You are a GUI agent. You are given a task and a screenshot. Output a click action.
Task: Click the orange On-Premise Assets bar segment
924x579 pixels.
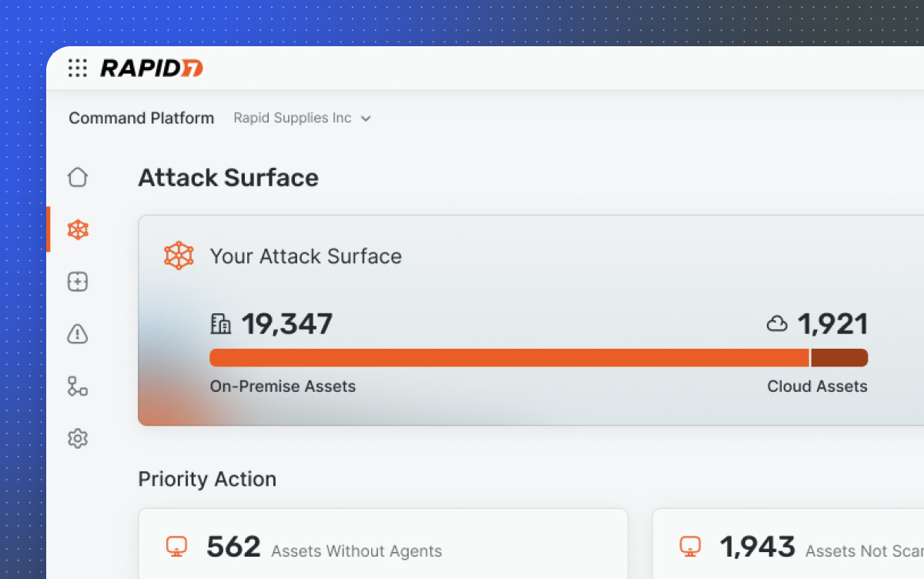[508, 358]
